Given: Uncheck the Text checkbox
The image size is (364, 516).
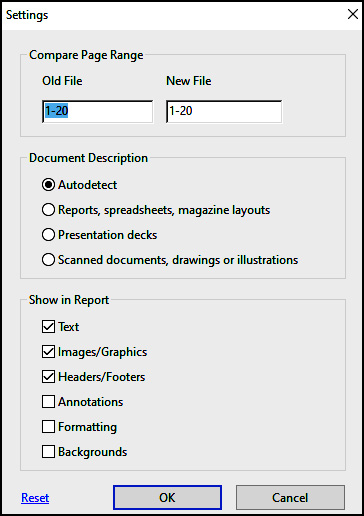Looking at the screenshot, I should pos(48,327).
